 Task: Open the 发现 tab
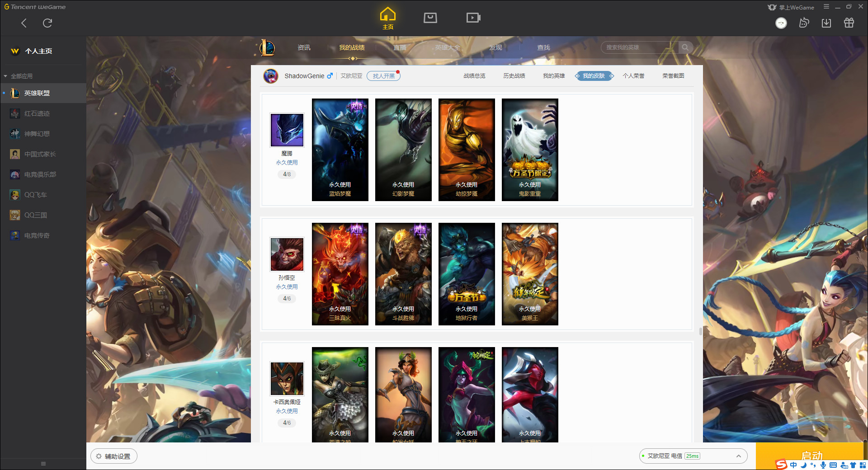495,47
